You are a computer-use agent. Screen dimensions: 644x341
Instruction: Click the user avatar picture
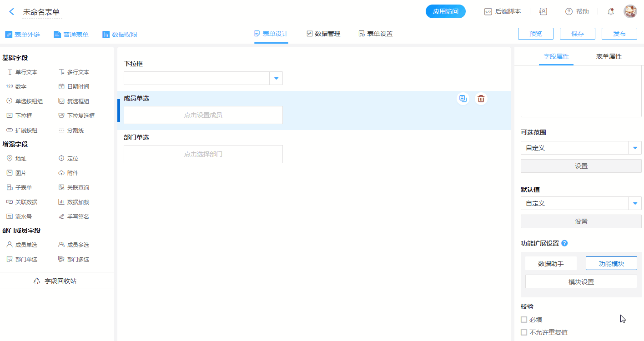[630, 12]
